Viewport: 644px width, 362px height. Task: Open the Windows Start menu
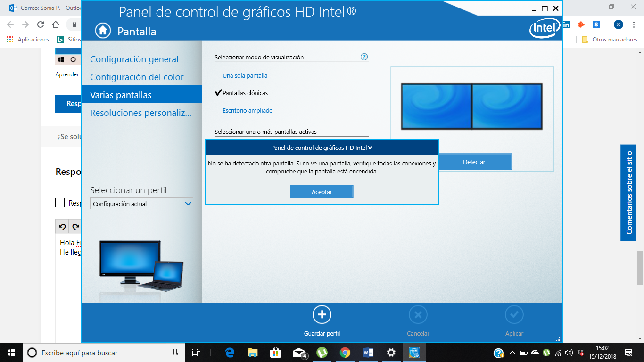coord(11,353)
